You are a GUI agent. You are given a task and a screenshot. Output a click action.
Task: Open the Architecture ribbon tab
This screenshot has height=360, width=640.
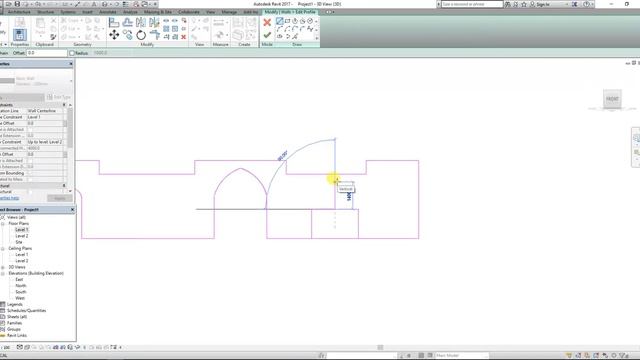(x=19, y=12)
